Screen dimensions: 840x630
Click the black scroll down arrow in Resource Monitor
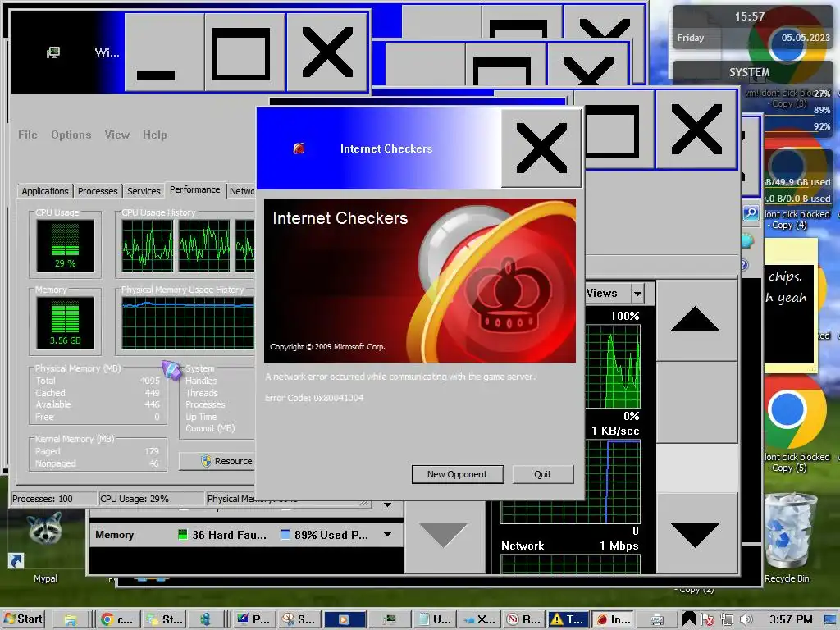696,534
